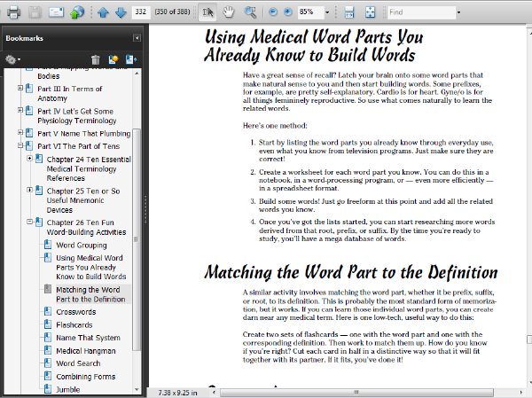Click the page number field showing 332
This screenshot has height=398, width=532.
(x=140, y=12)
